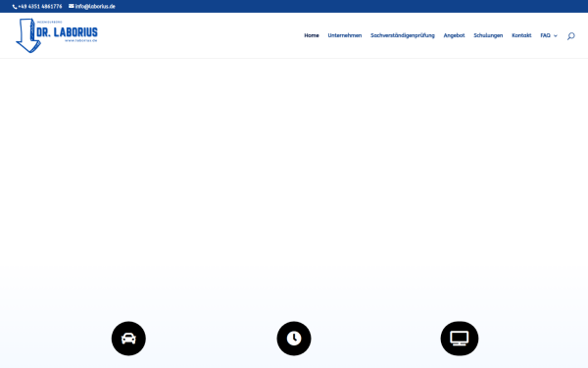Open the search magnifier icon

570,36
